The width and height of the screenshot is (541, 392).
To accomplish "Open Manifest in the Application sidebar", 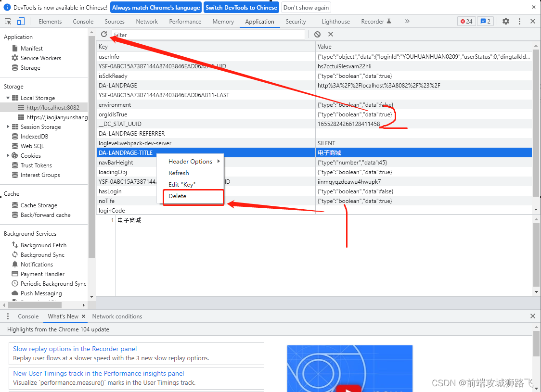I will (31, 48).
